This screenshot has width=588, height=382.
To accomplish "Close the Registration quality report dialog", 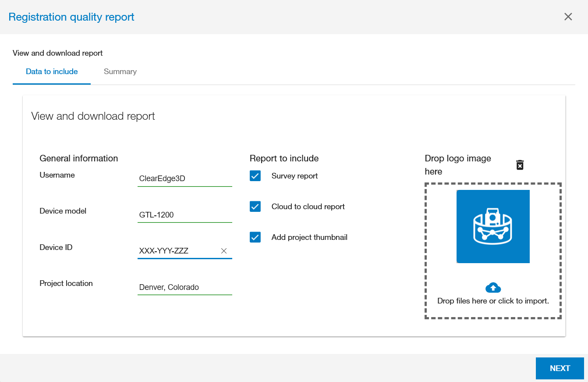I will 568,17.
